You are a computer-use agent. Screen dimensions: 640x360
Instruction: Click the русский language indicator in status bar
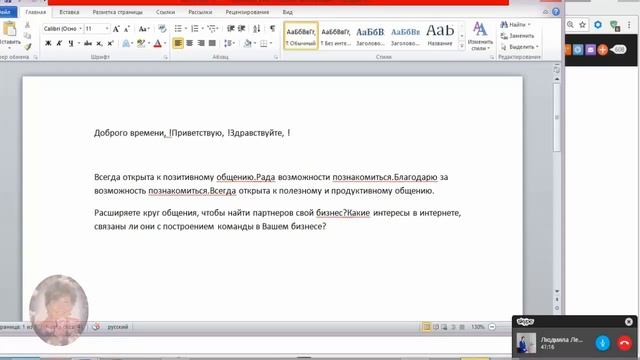click(x=118, y=327)
